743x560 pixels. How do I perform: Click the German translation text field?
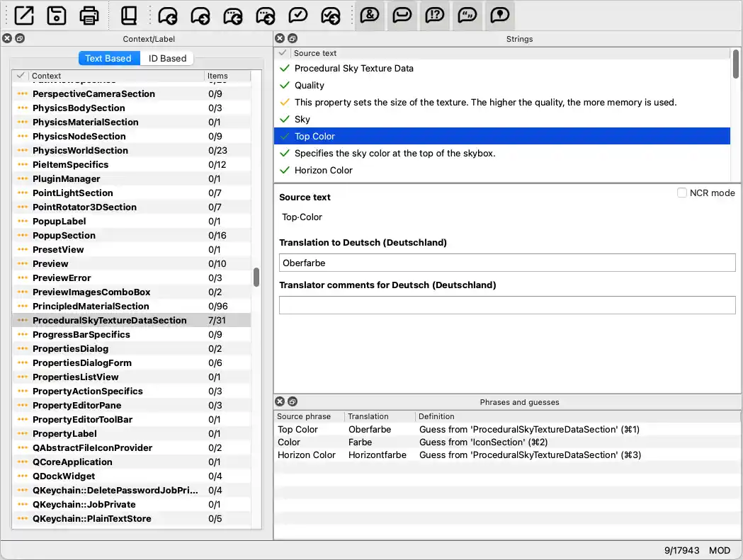pyautogui.click(x=507, y=263)
